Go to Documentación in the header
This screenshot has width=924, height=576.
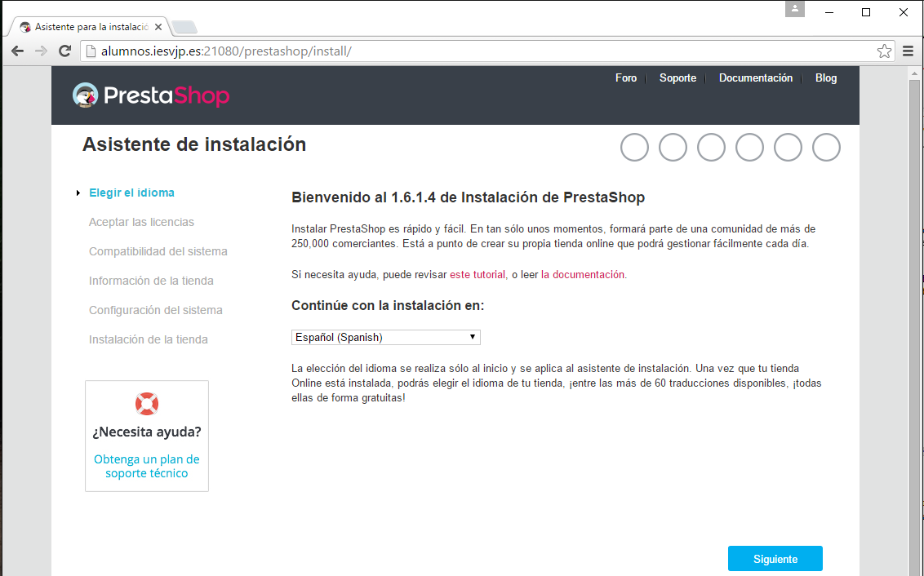tap(755, 78)
